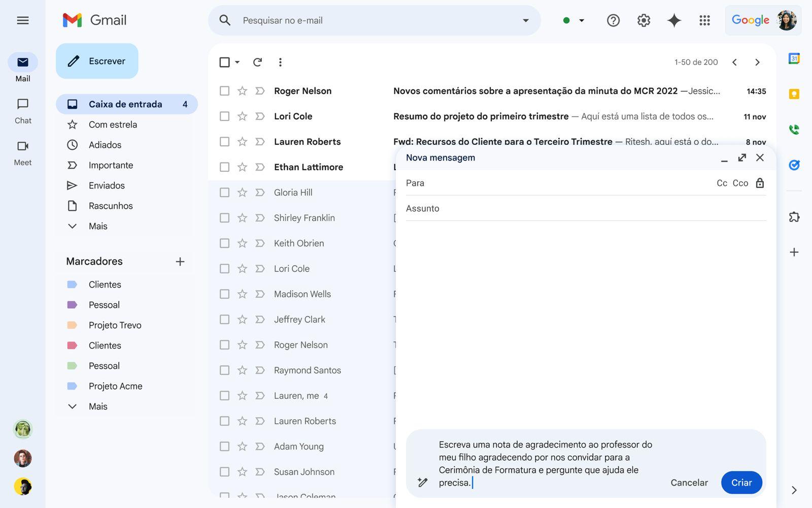Open Gmail settings gear
The height and width of the screenshot is (508, 812).
coord(643,20)
